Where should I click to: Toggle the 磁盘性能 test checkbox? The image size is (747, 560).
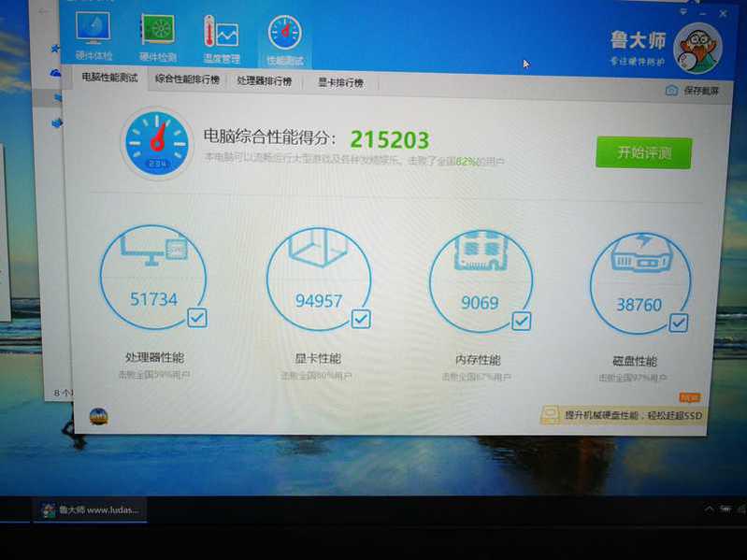(x=678, y=323)
